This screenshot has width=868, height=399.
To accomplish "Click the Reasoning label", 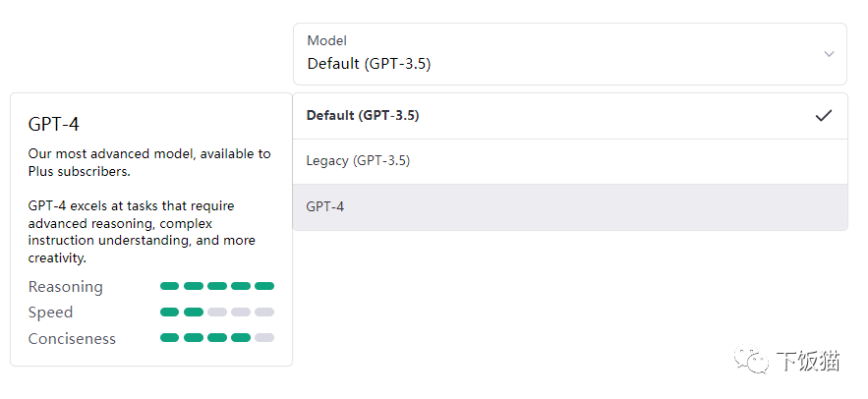I will [x=66, y=287].
